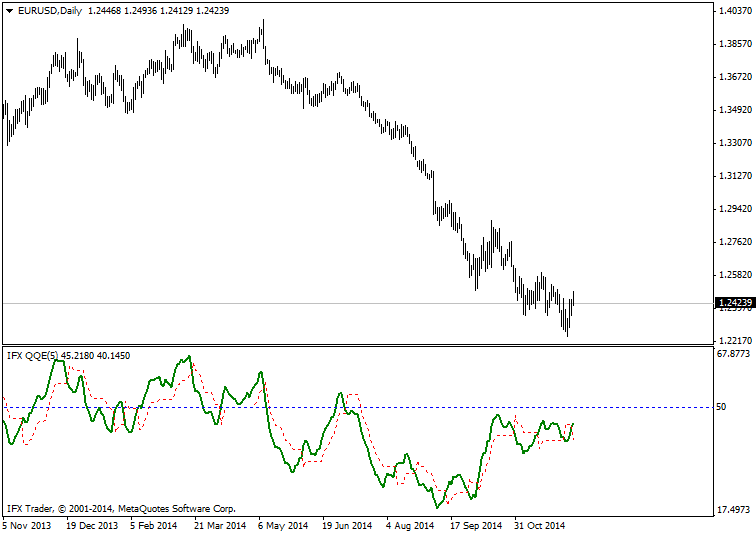Viewport: 756px width, 534px height.
Task: Click the 4 Aug 2014 date label
Action: [x=411, y=524]
